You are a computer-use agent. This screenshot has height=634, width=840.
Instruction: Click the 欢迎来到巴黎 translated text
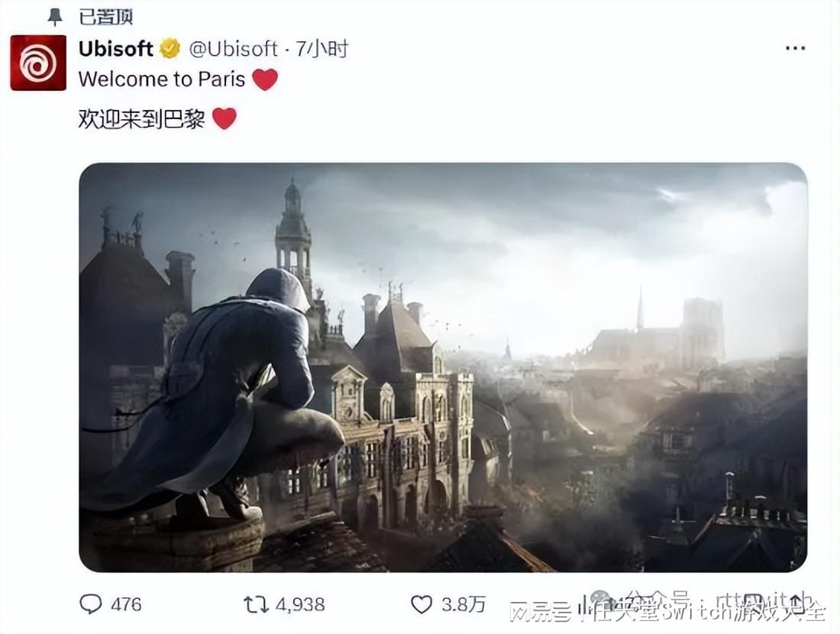(141, 118)
